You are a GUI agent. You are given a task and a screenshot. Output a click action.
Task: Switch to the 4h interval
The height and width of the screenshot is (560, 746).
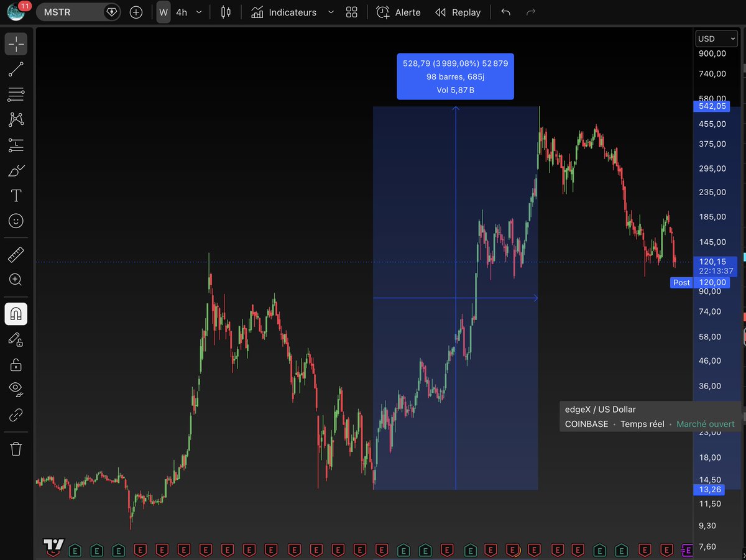pos(182,12)
